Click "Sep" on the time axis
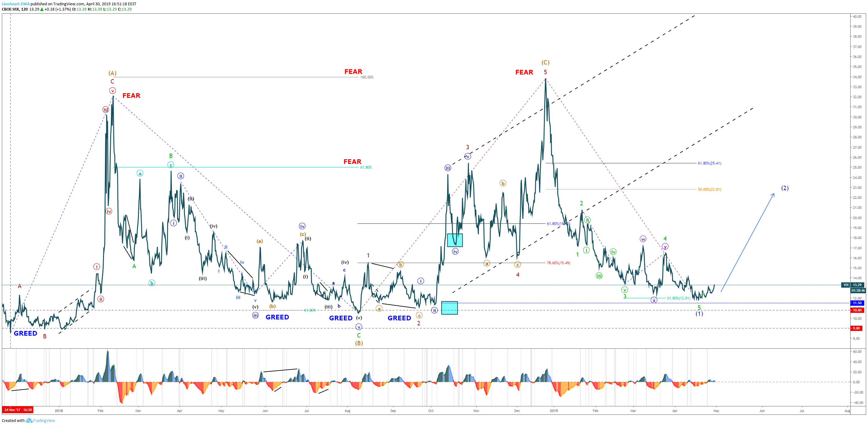The image size is (868, 426). [x=393, y=411]
